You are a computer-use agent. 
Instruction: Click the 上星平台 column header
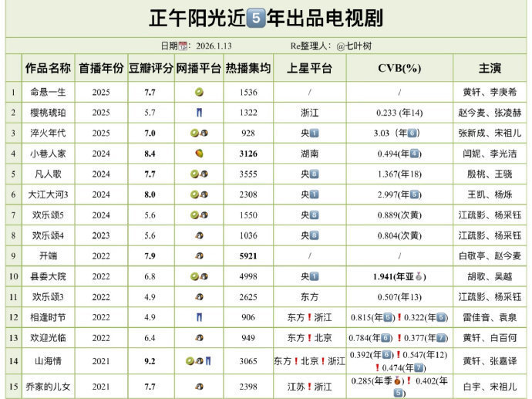(309, 68)
